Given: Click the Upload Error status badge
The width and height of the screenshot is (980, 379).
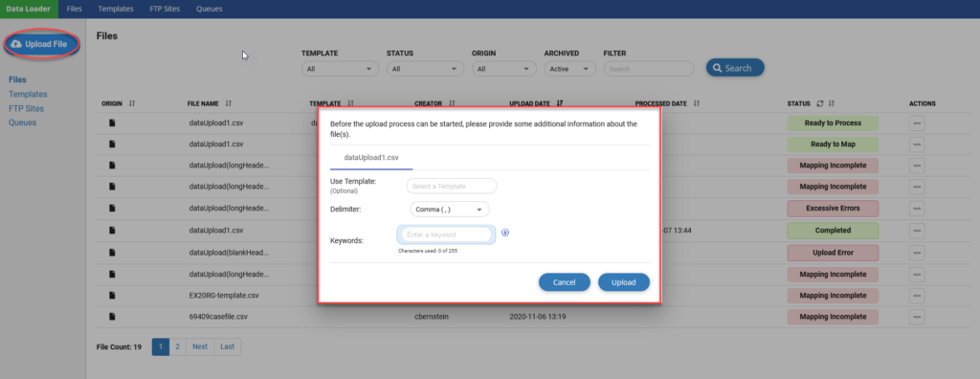Looking at the screenshot, I should click(834, 254).
